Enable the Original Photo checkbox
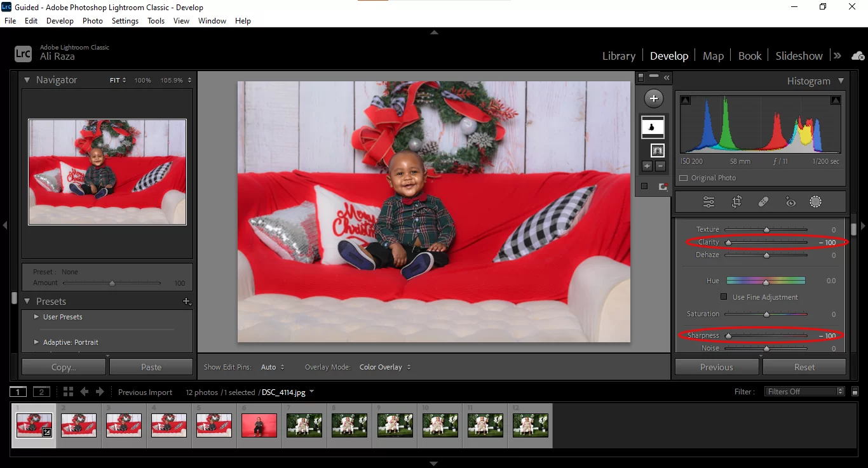The image size is (868, 468). [x=684, y=178]
